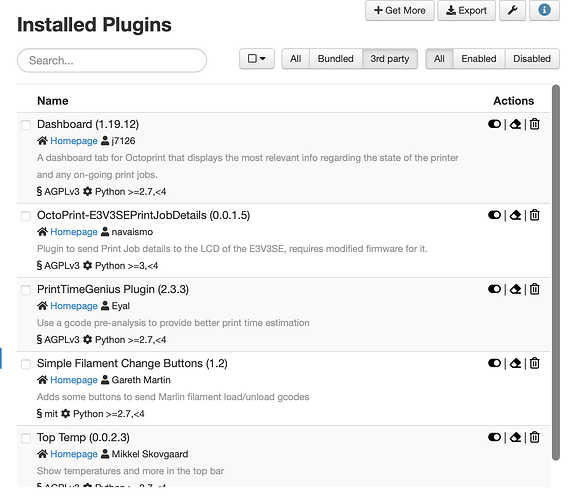Image resolution: width=571 pixels, height=500 pixels.
Task: Click gear icon in Dashboard Python line
Action: click(87, 191)
